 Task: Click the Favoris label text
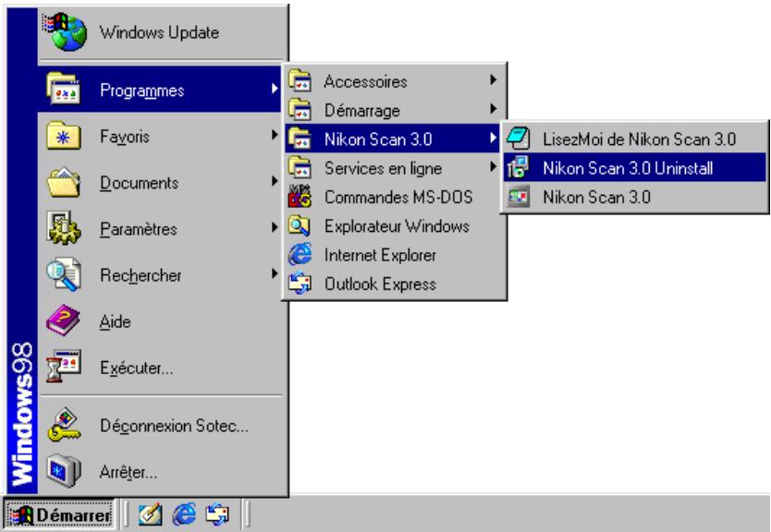point(125,137)
